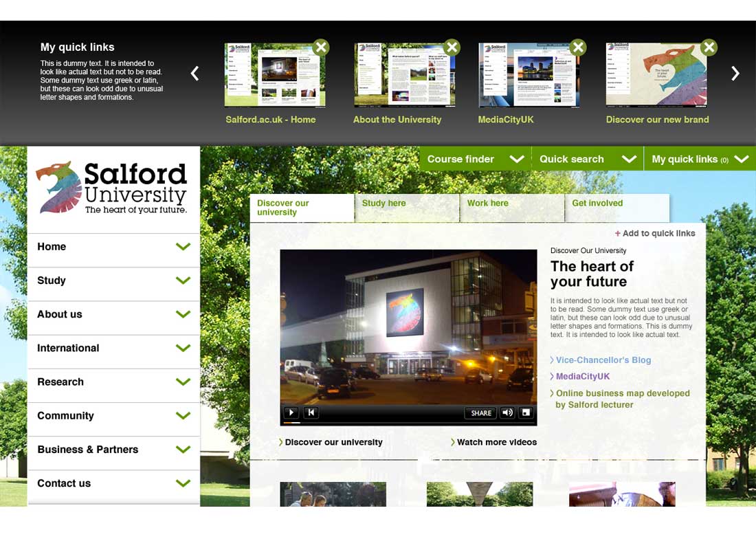Remove Discover our new brand quick link
This screenshot has height=550, width=756.
709,47
